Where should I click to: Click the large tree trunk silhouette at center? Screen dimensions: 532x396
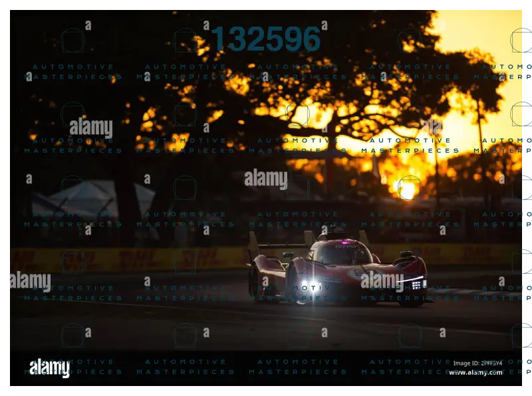coord(331,153)
